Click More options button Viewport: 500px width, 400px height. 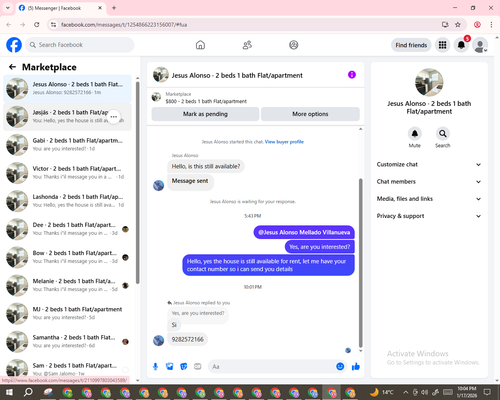(x=310, y=114)
